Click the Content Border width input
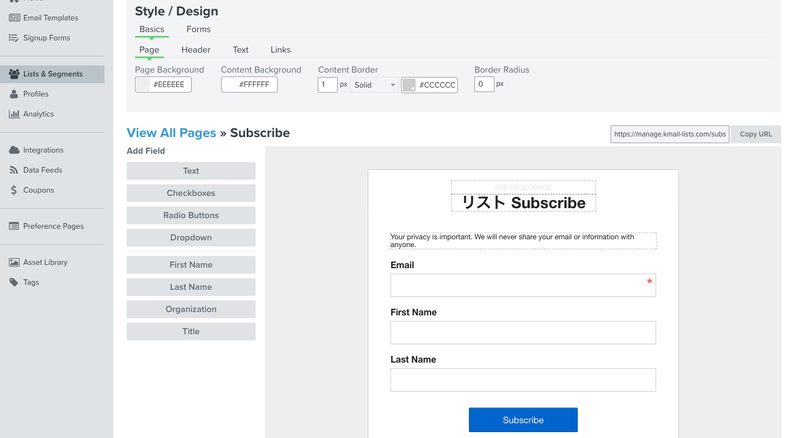The width and height of the screenshot is (800, 438). [x=327, y=85]
